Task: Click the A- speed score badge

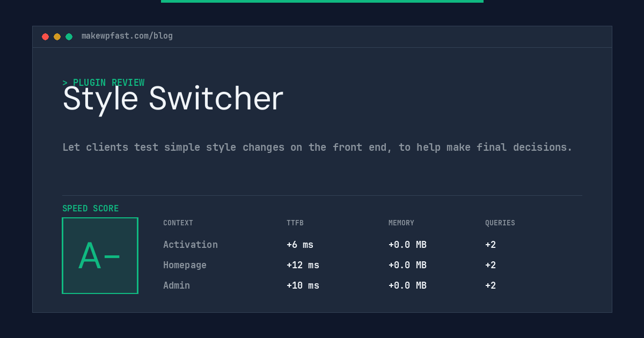Action: [x=100, y=255]
